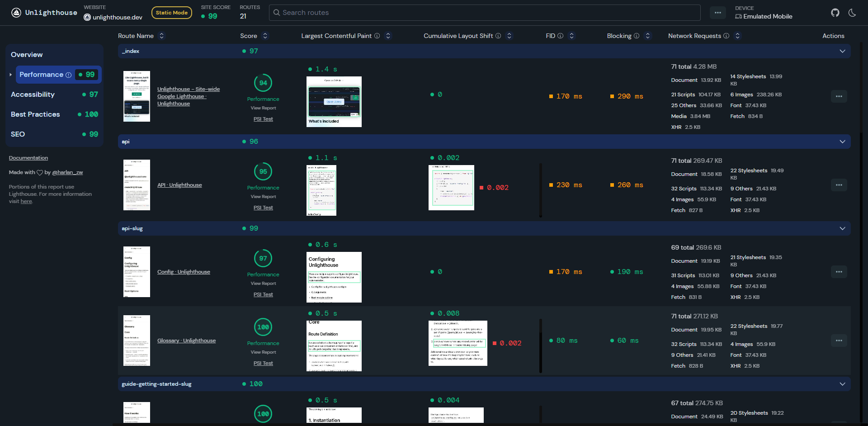Open the Glossary layout shift thumbnail
The height and width of the screenshot is (426, 868).
458,343
